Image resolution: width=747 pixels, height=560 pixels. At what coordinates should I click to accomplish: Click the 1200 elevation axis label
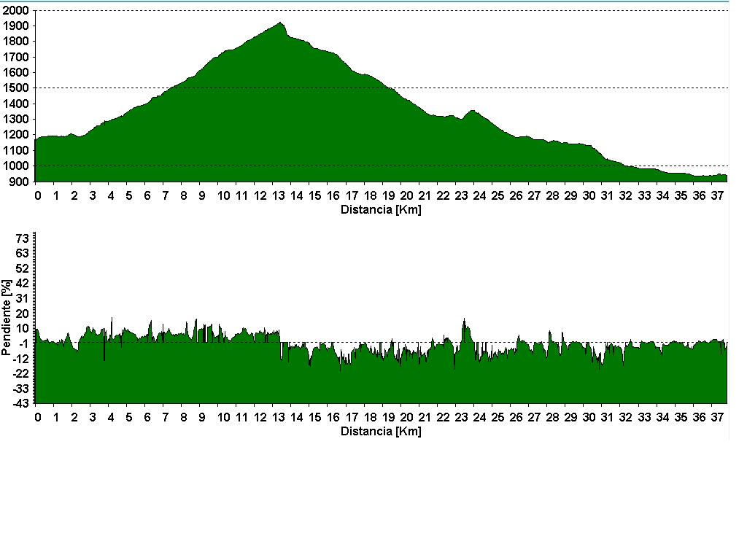click(15, 135)
